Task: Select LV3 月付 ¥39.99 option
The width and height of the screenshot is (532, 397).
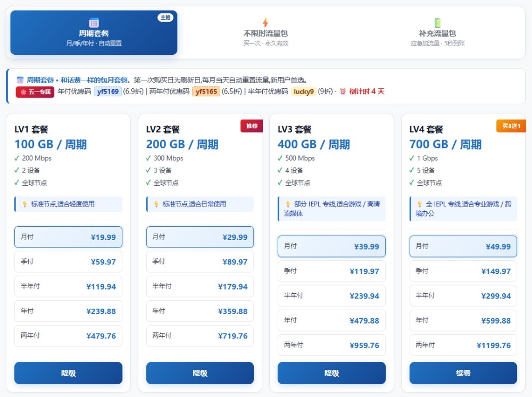Action: click(331, 246)
